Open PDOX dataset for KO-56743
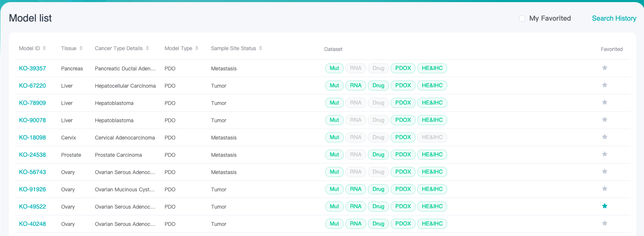Viewport: 644px width, 236px height. [x=403, y=172]
